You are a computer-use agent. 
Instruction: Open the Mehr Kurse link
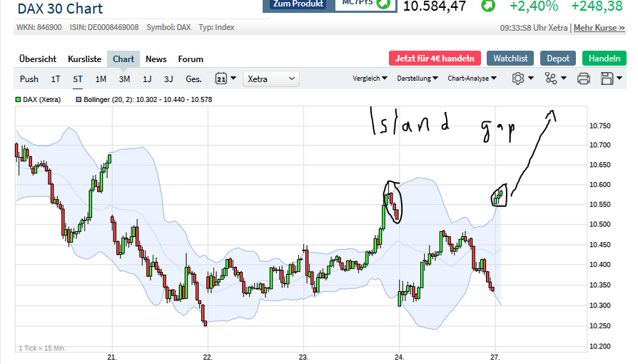(599, 28)
